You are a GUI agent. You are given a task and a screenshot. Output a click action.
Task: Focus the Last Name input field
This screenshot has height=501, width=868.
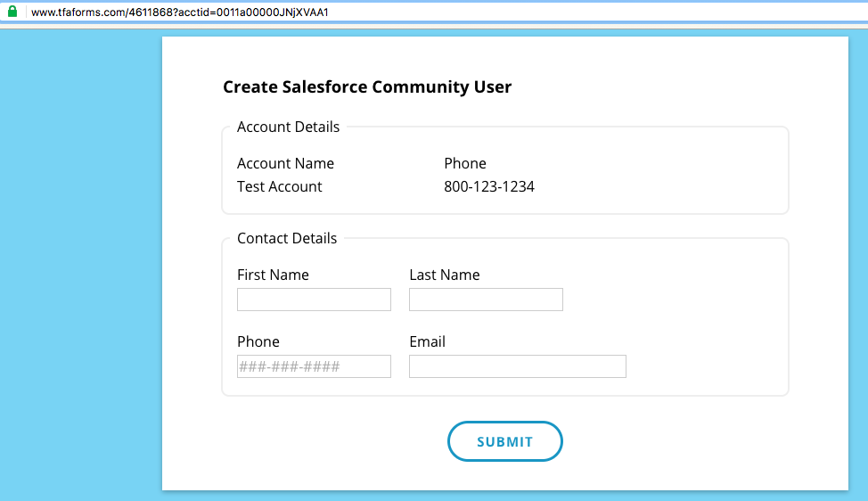tap(486, 300)
